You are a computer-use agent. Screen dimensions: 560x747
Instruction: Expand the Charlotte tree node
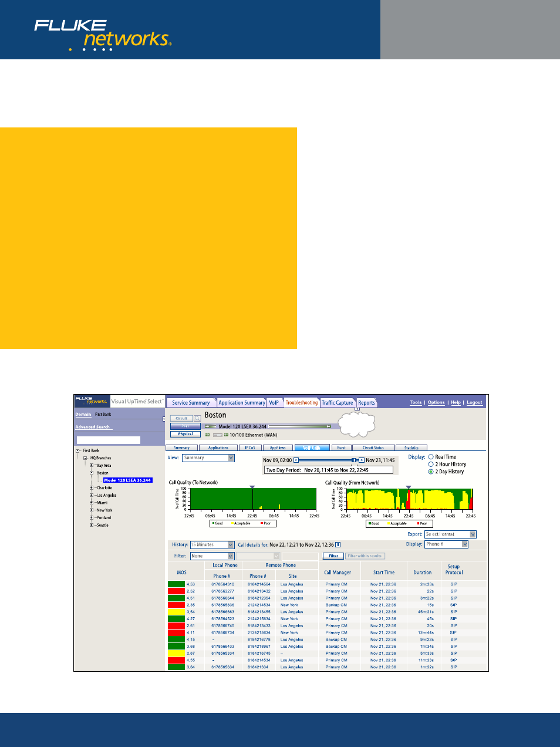[x=92, y=488]
